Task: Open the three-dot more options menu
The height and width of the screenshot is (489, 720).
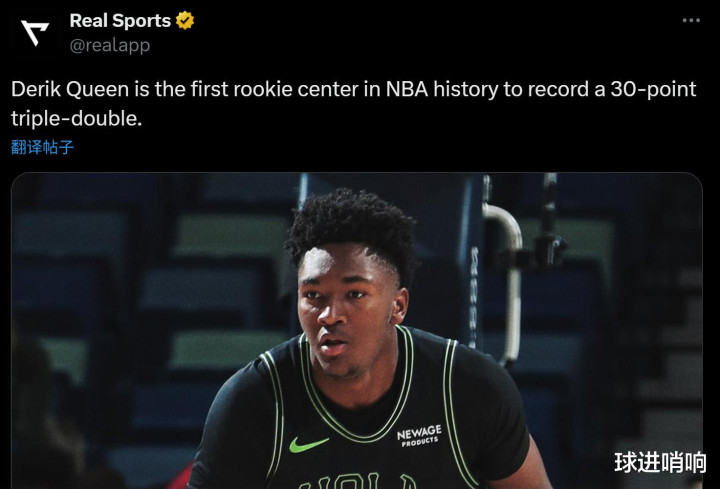Action: [691, 20]
